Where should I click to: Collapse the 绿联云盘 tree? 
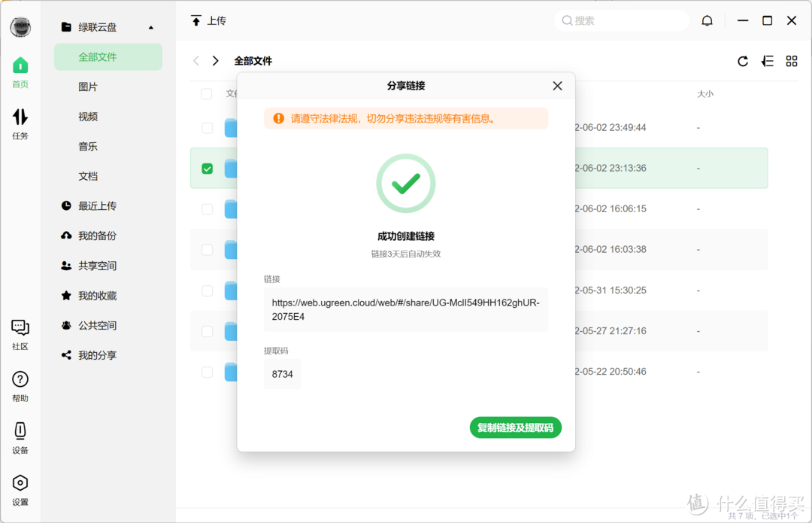[150, 28]
